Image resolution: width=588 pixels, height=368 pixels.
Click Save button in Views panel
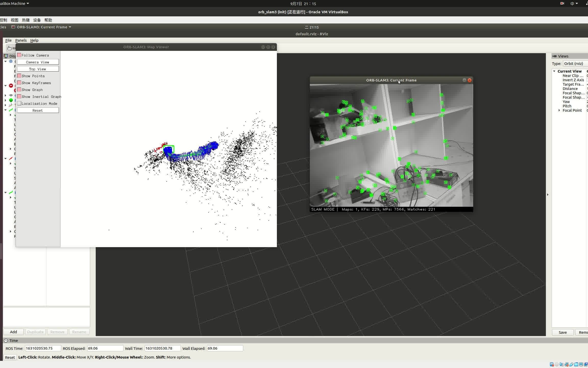click(x=563, y=332)
